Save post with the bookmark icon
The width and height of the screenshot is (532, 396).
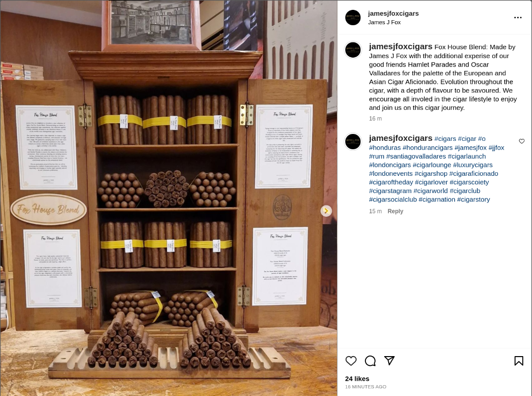518,361
